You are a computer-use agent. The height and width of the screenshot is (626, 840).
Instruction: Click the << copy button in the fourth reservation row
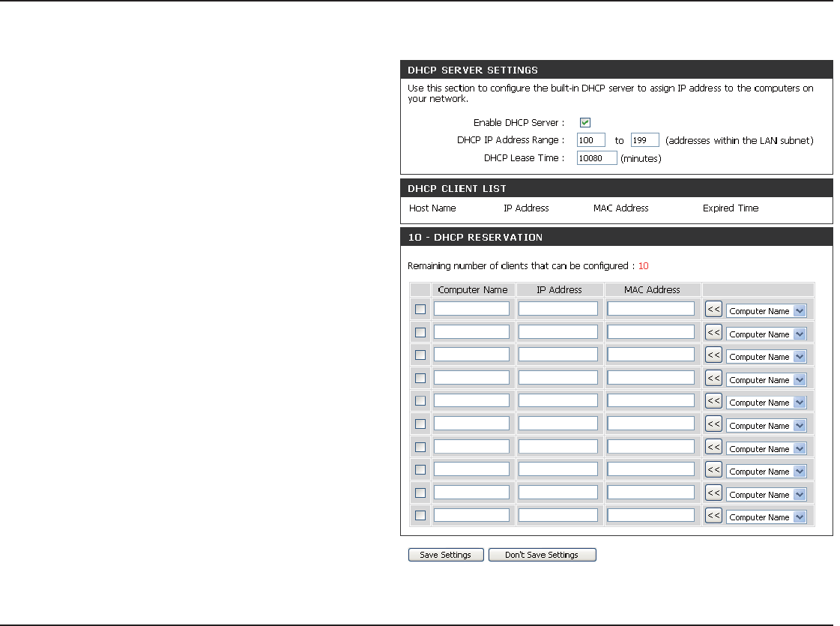[713, 378]
